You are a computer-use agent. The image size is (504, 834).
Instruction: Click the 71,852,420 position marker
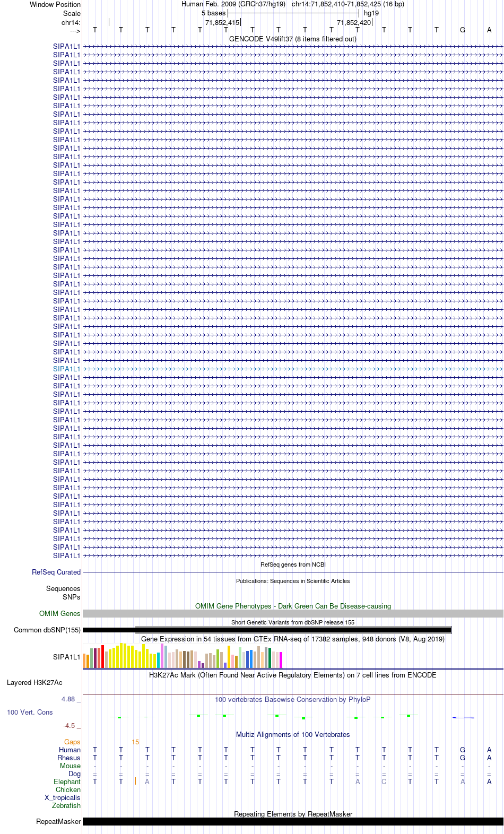(354, 22)
